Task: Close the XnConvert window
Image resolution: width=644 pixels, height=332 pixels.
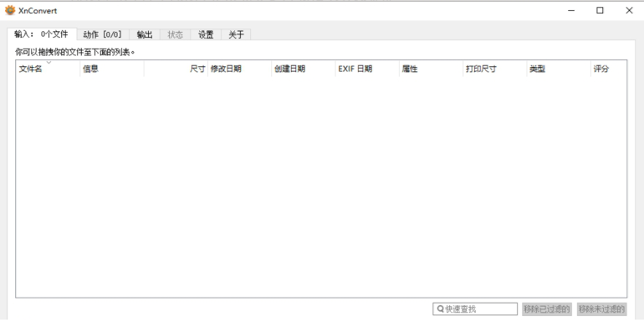Action: (629, 11)
